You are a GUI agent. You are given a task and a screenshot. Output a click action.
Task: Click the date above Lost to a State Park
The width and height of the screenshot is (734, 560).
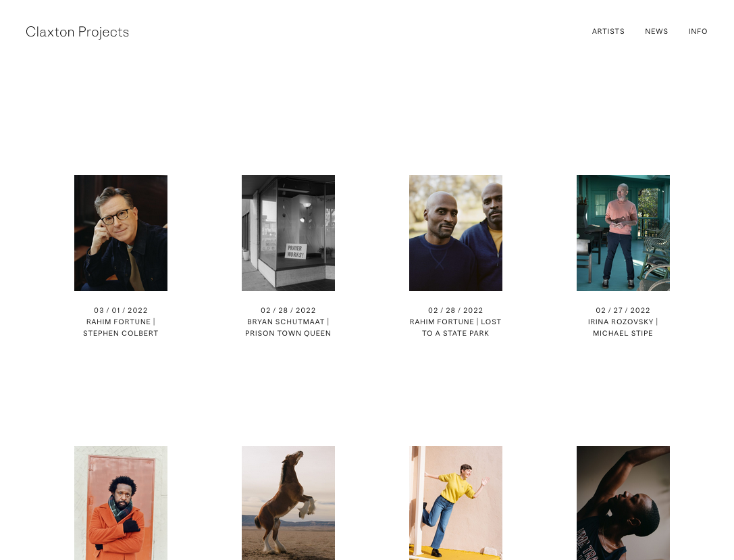pos(456,311)
